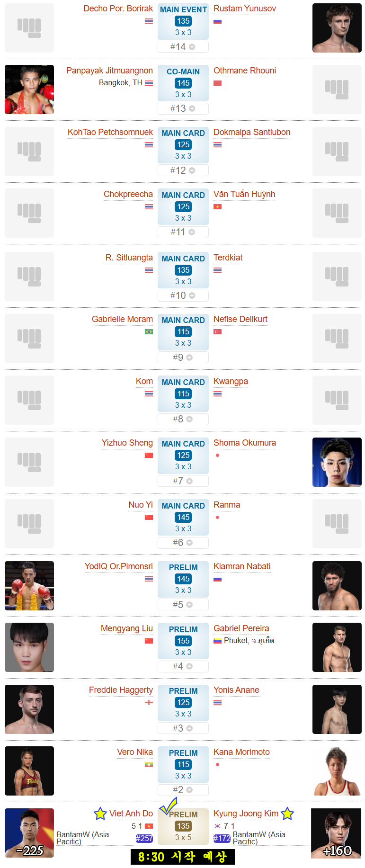Viewport: 365px width, 868px height.
Task: Open Panpayak Jitmuangnon fighter page
Action: (x=109, y=71)
